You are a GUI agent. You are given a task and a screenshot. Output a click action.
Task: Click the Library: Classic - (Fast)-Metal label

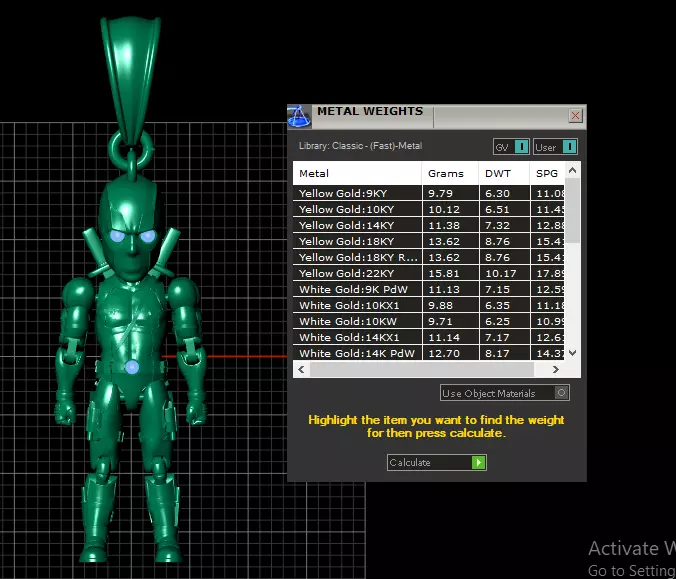[360, 146]
